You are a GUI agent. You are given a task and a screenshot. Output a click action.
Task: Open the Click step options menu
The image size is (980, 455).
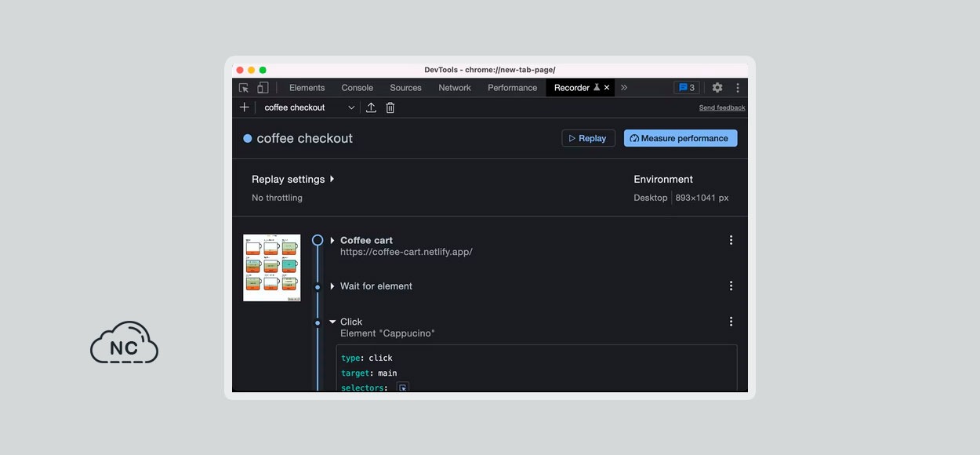click(731, 322)
